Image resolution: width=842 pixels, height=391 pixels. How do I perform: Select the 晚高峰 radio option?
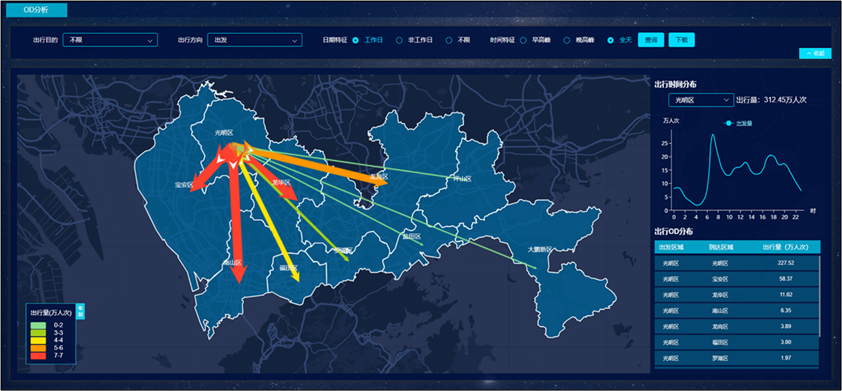[567, 40]
